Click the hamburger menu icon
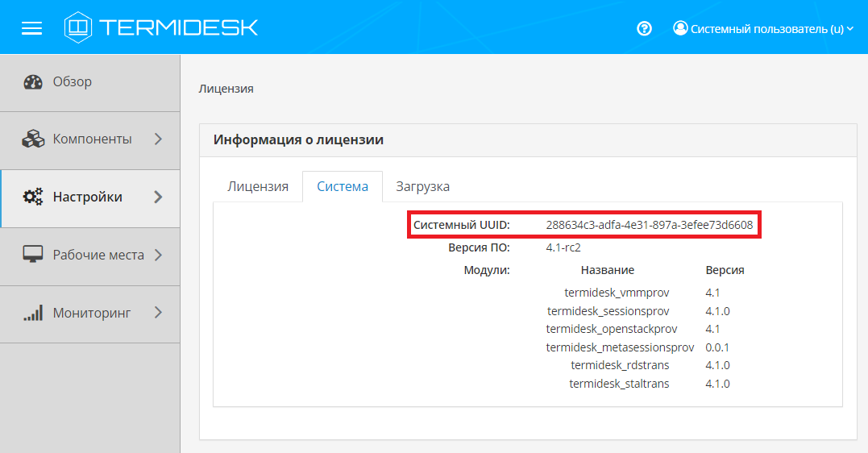The image size is (868, 453). pyautogui.click(x=31, y=28)
